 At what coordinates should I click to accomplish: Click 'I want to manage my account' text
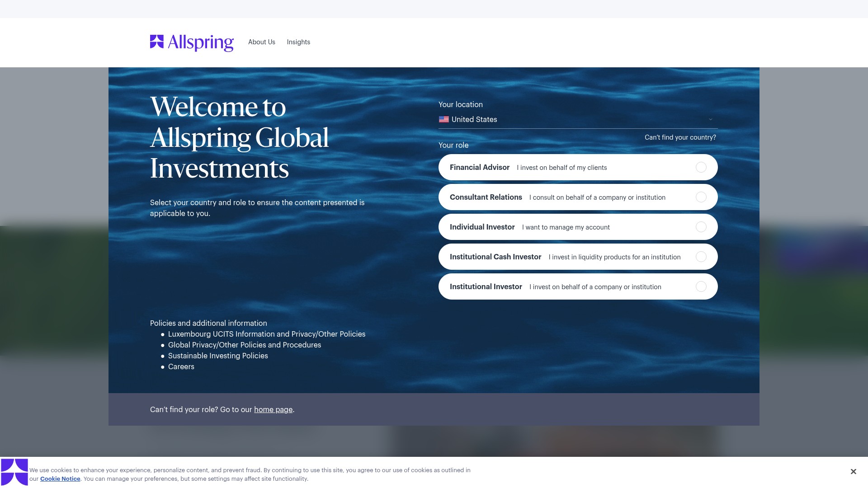(x=566, y=227)
